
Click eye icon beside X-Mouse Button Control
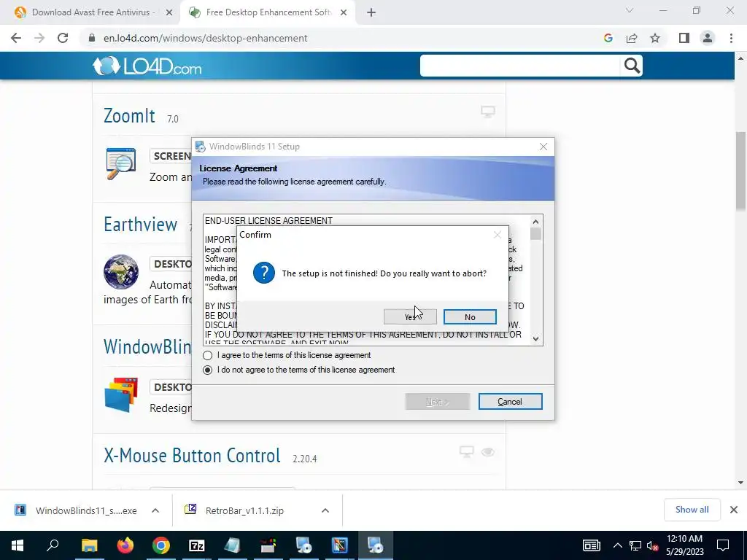(x=487, y=452)
